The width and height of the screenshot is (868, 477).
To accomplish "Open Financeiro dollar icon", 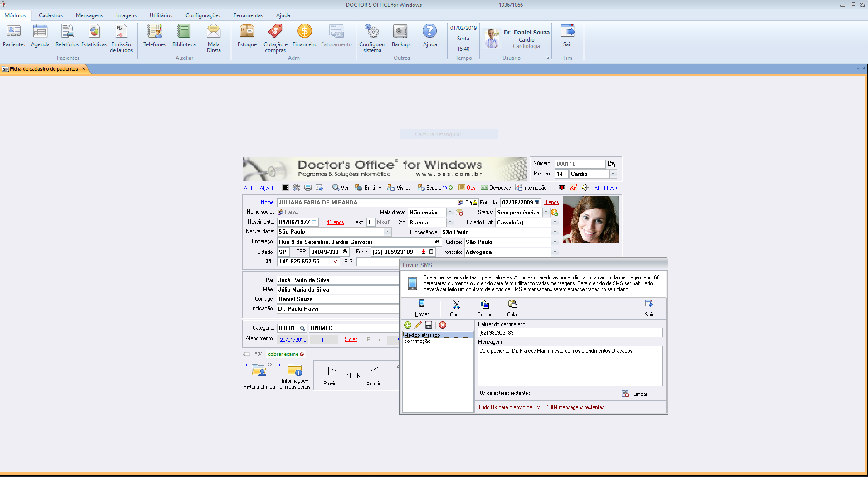I will [x=305, y=36].
